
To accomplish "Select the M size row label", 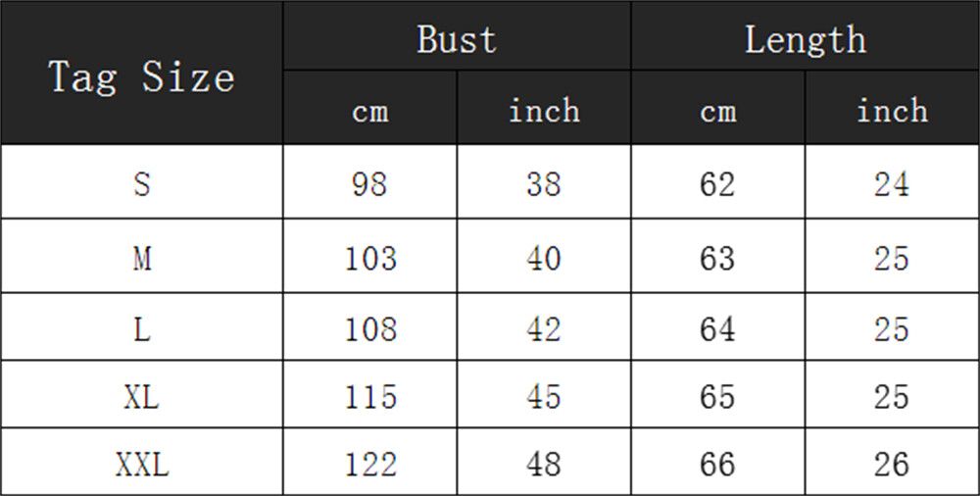I will 142,256.
